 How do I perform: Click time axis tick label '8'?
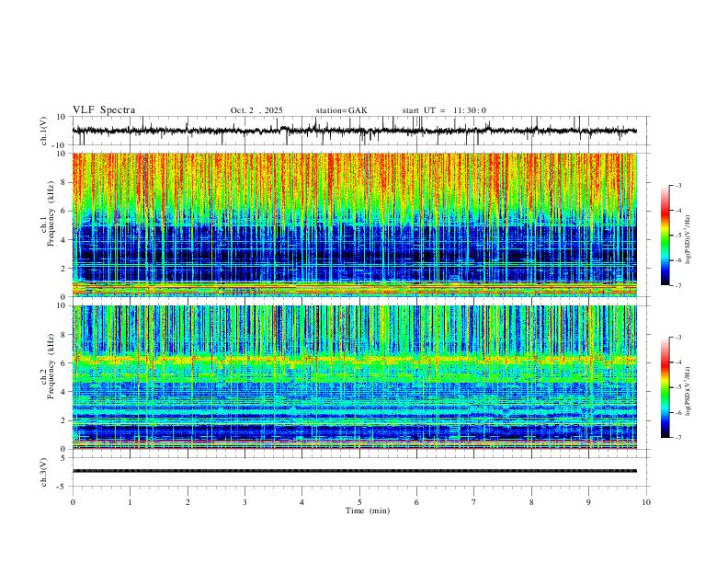coord(531,502)
